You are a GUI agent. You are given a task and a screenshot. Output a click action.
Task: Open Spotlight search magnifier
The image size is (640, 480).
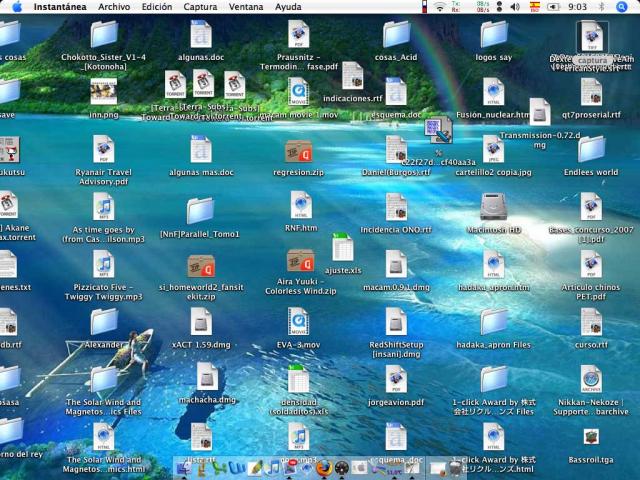tap(621, 7)
